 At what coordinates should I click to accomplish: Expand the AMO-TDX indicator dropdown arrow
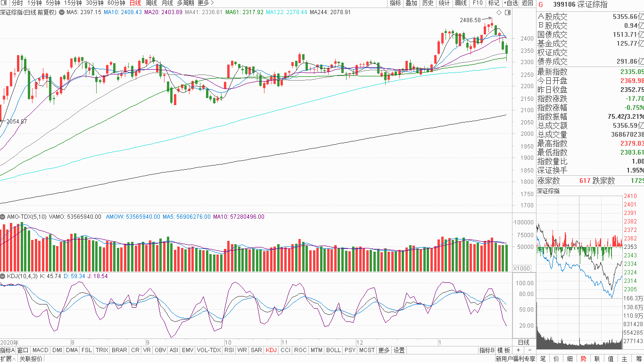3,217
